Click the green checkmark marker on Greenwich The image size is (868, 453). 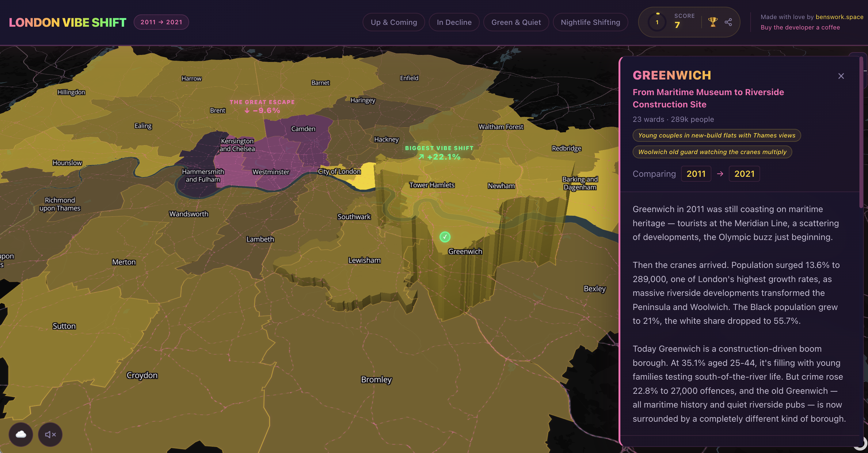point(445,237)
